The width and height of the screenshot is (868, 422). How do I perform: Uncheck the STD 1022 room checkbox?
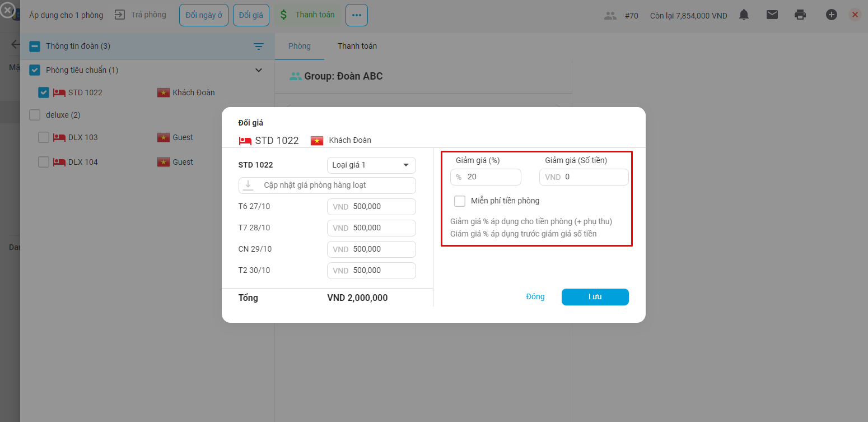[x=44, y=92]
